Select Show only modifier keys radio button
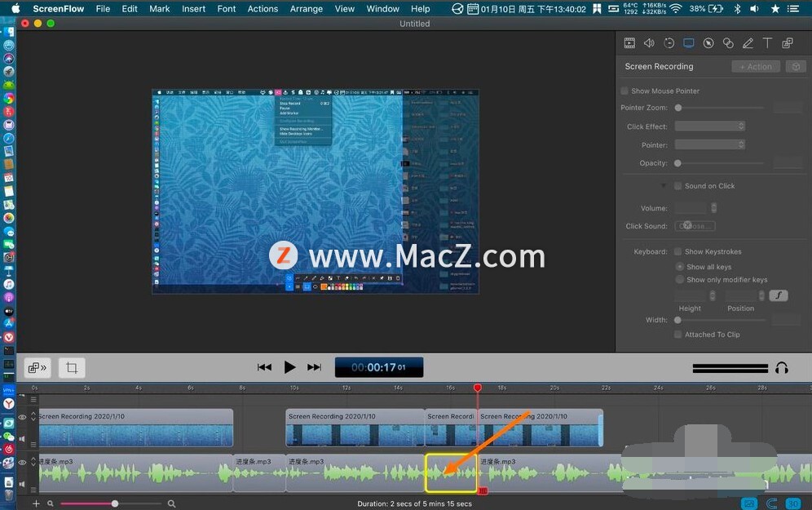The width and height of the screenshot is (812, 510). 679,279
